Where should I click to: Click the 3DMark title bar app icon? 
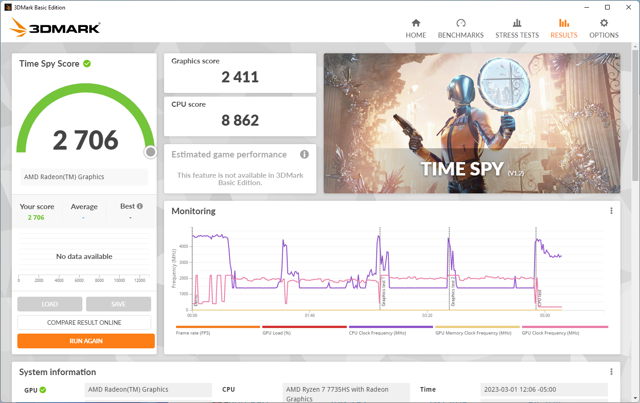[x=7, y=7]
